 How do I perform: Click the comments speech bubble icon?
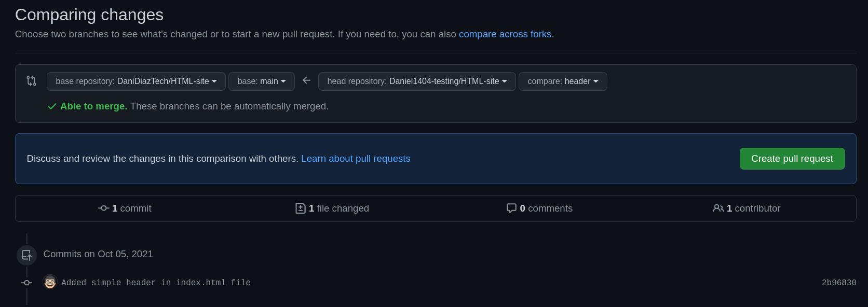[x=511, y=208]
